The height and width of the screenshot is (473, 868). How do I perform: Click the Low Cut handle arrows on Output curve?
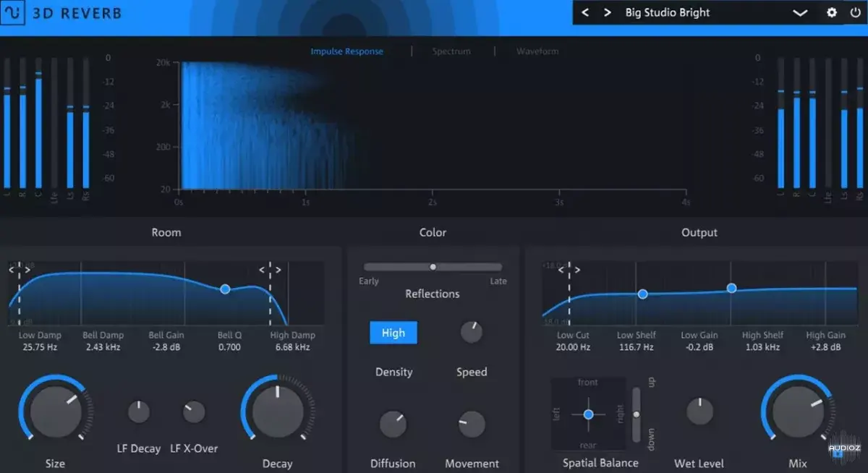569,270
